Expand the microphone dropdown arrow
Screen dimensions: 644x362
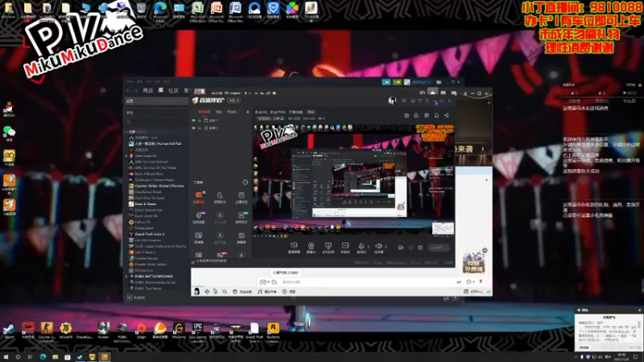click(368, 247)
